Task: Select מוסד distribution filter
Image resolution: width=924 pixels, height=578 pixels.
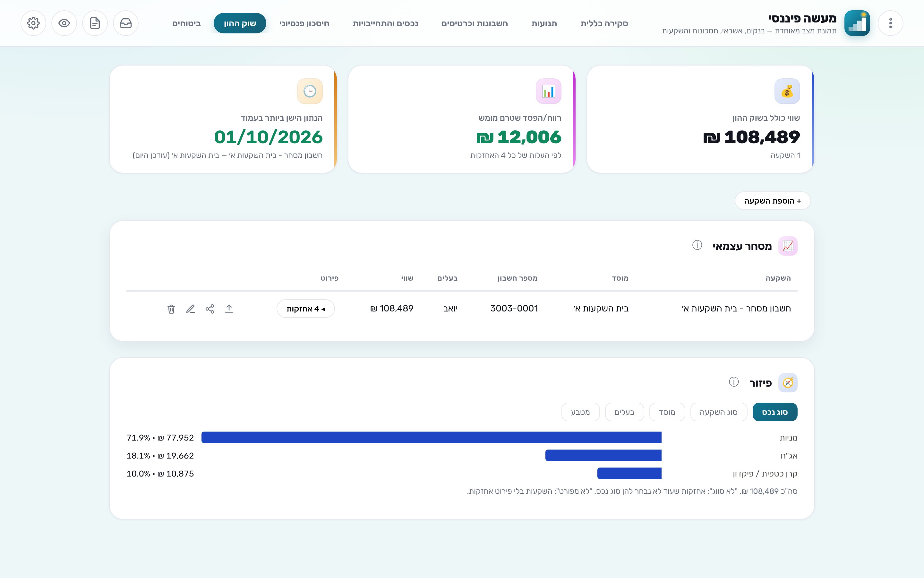Action: pyautogui.click(x=667, y=412)
